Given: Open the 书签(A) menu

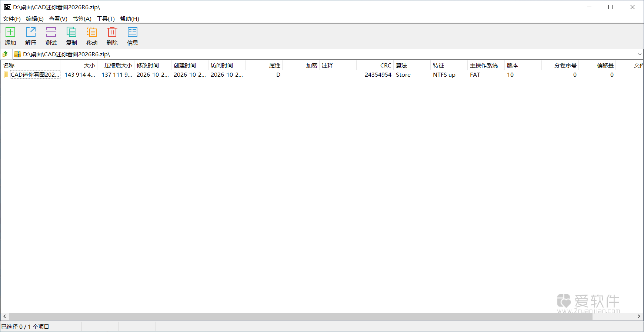Looking at the screenshot, I should 82,19.
